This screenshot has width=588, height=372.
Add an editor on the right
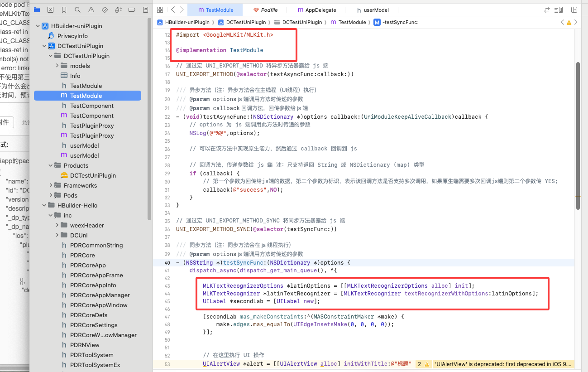574,10
